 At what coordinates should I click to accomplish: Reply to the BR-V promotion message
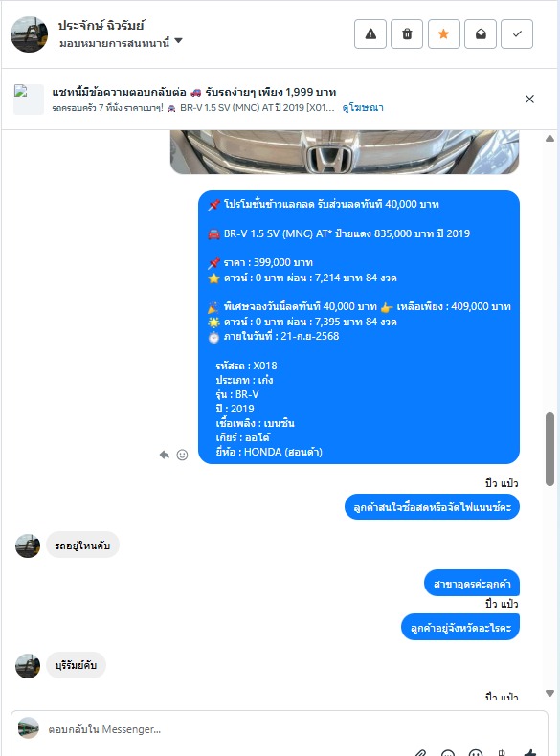tap(165, 455)
